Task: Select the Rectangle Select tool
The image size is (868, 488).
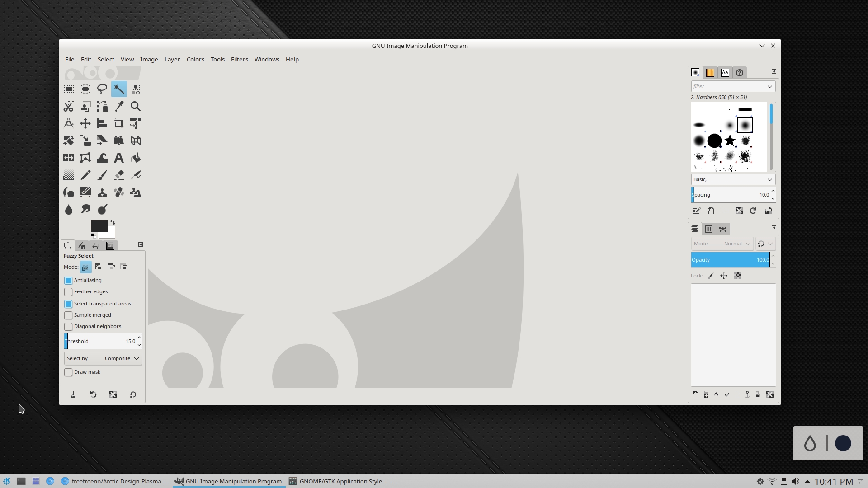Action: (x=69, y=89)
